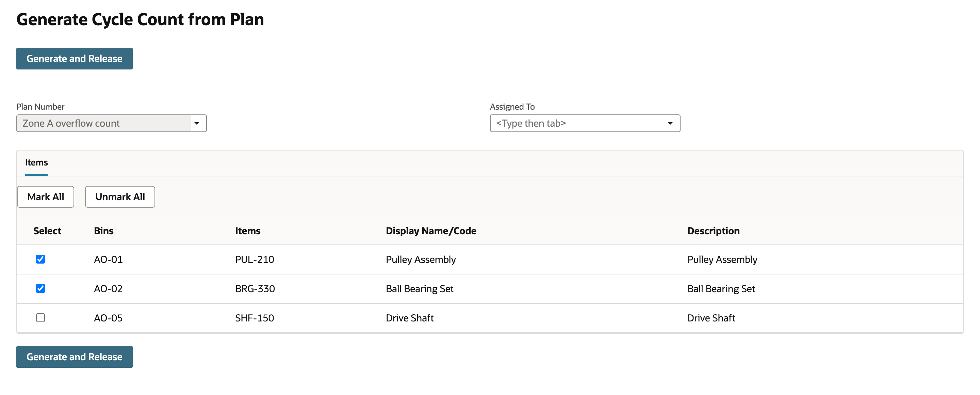Click the bottom Generate and Release button
Viewport: 980px width, 395px height.
coord(74,357)
